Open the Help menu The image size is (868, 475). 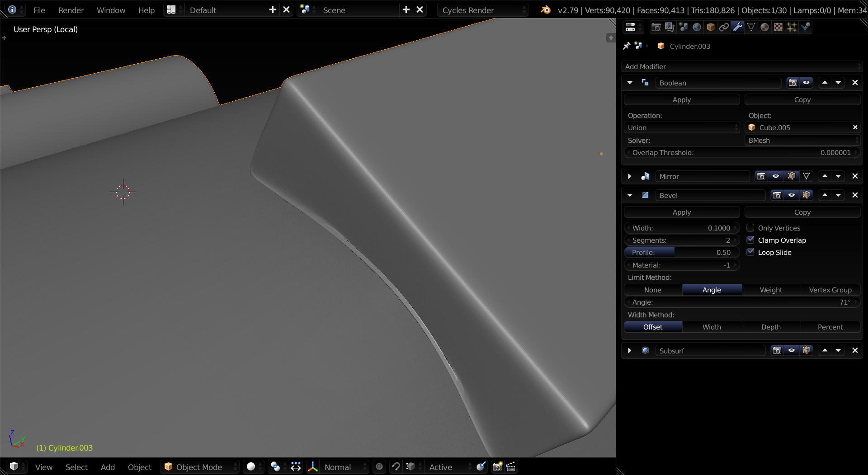[x=146, y=10]
